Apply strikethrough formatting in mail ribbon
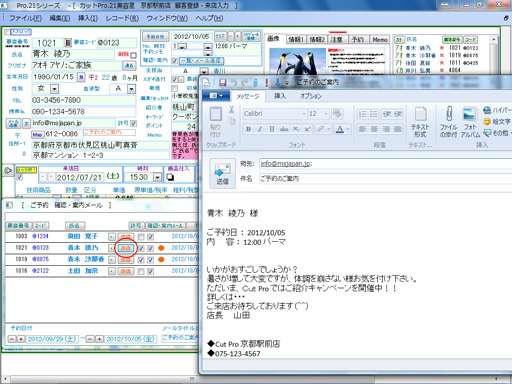This screenshot has height=384, width=512. tap(284, 129)
